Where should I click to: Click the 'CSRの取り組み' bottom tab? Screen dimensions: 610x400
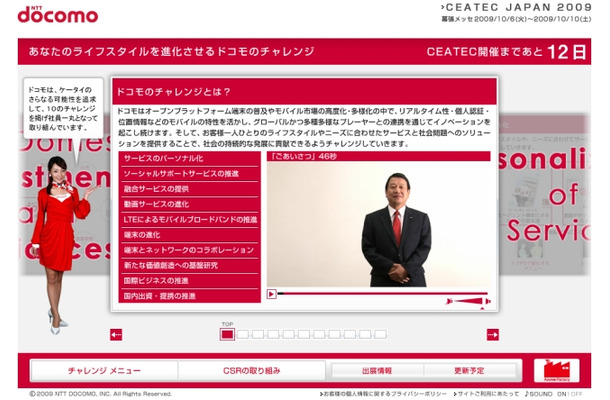point(252,371)
